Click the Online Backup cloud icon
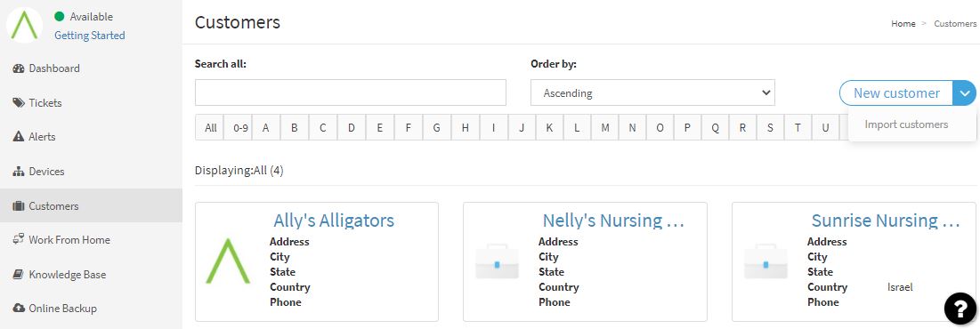Viewport: 980px width, 329px height. pyautogui.click(x=18, y=309)
